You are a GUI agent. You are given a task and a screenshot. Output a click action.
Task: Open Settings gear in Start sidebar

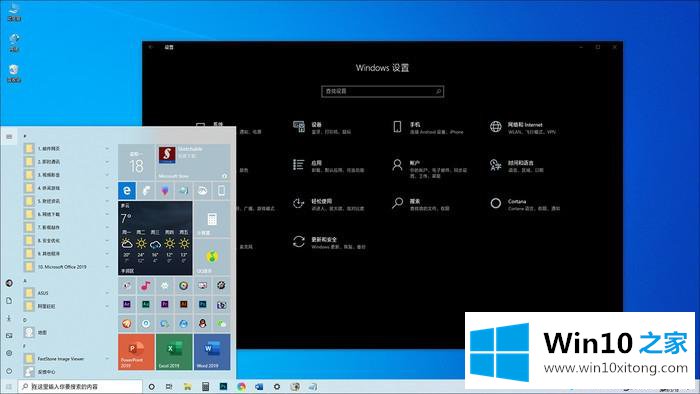[9, 353]
